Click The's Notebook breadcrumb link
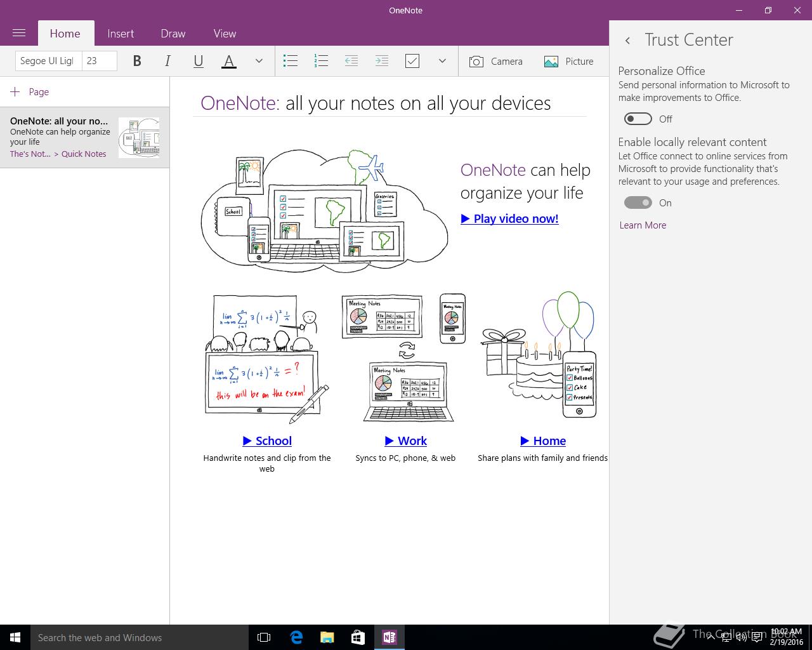 pos(30,154)
